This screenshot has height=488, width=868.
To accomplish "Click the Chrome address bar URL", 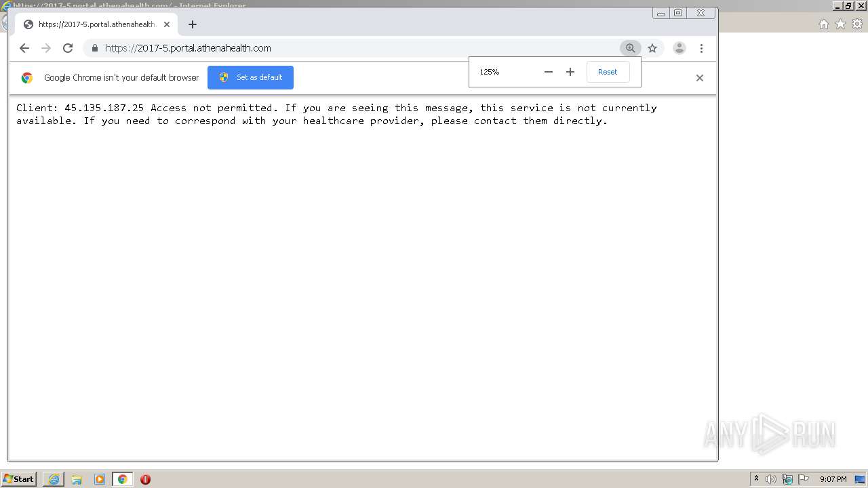I will (x=188, y=48).
